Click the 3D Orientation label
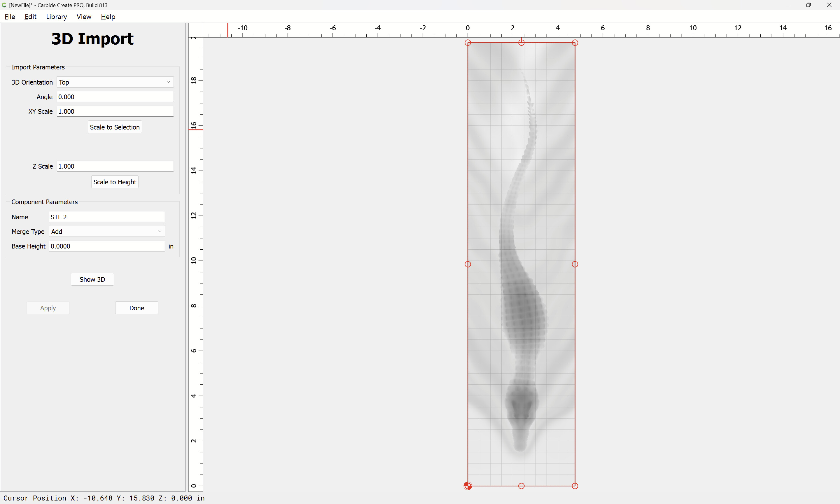 (32, 82)
